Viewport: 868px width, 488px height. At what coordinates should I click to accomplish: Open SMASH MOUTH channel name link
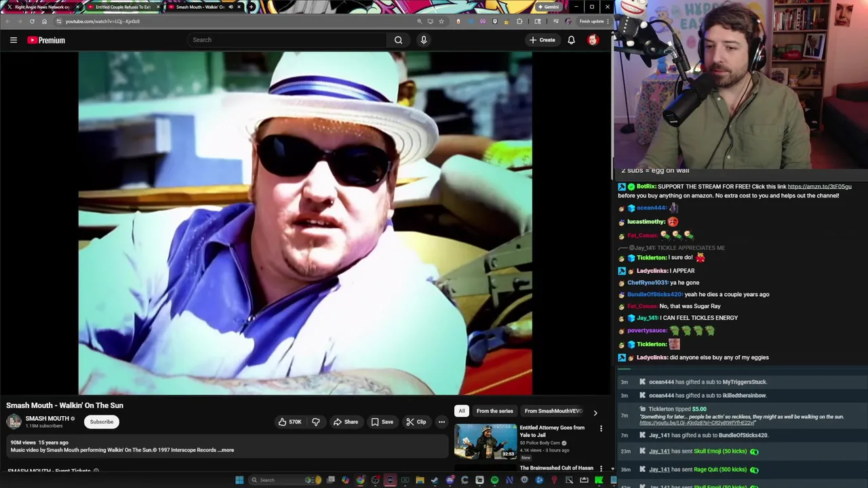[47, 419]
